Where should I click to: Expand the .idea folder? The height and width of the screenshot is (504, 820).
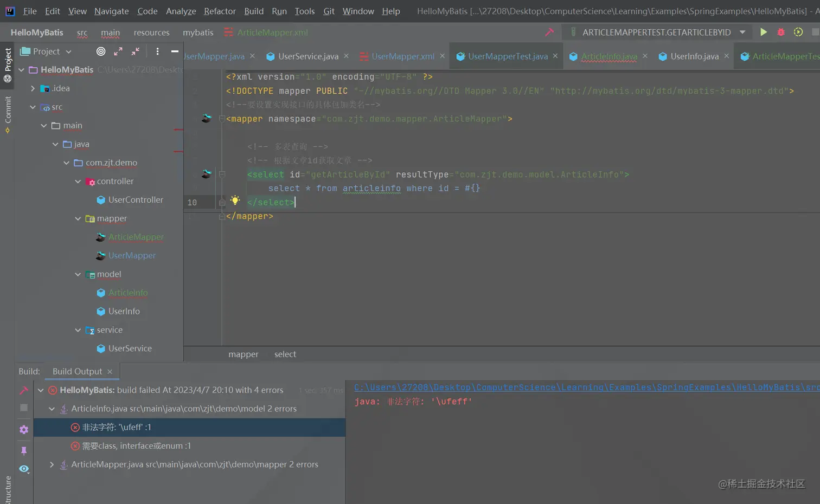tap(33, 88)
